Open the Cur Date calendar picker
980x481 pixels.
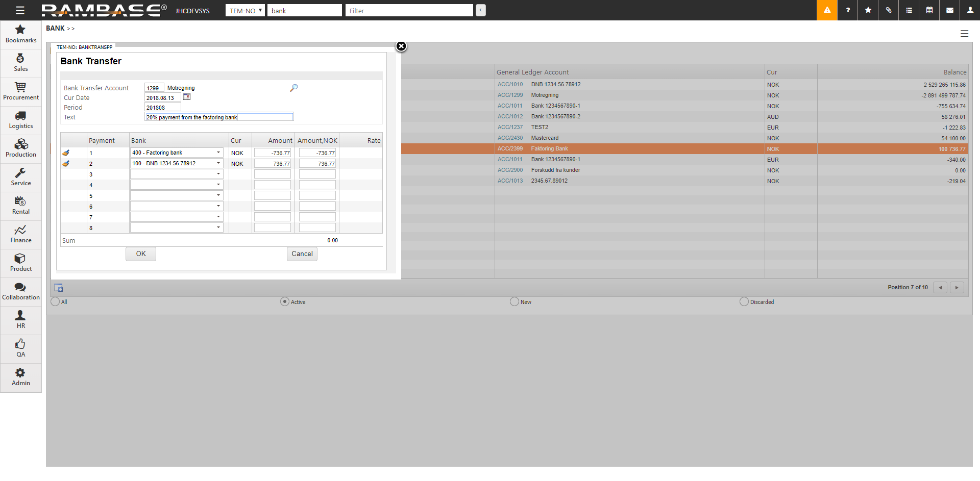[x=187, y=97]
